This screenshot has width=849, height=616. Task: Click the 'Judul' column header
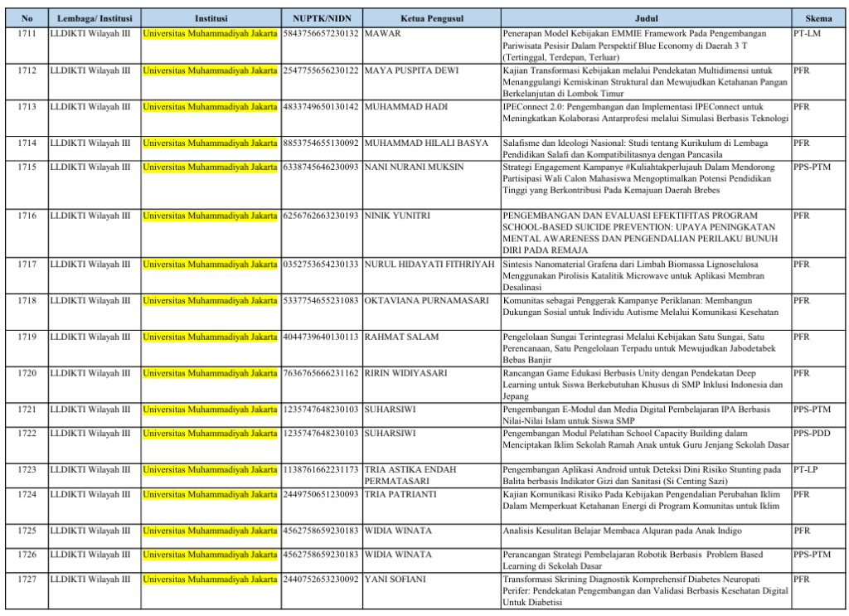pyautogui.click(x=646, y=18)
